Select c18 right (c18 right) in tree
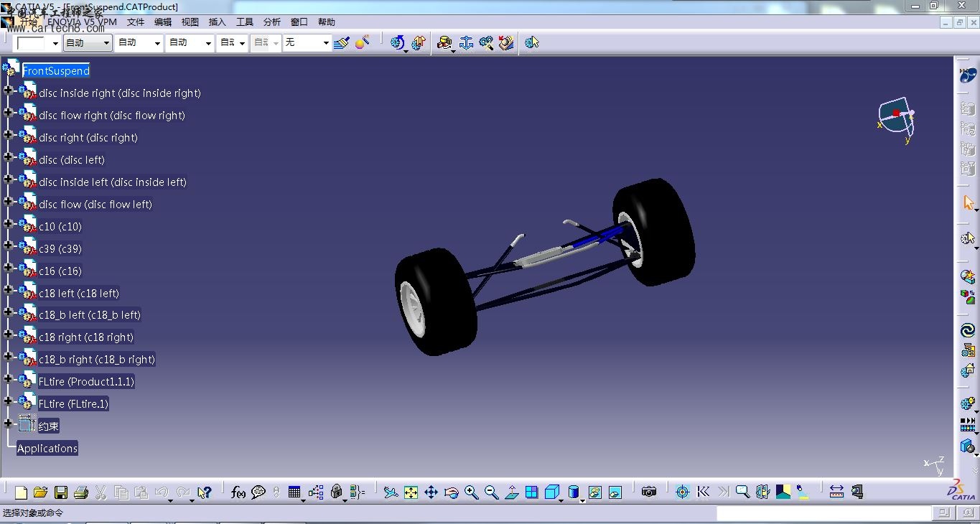 pos(86,337)
